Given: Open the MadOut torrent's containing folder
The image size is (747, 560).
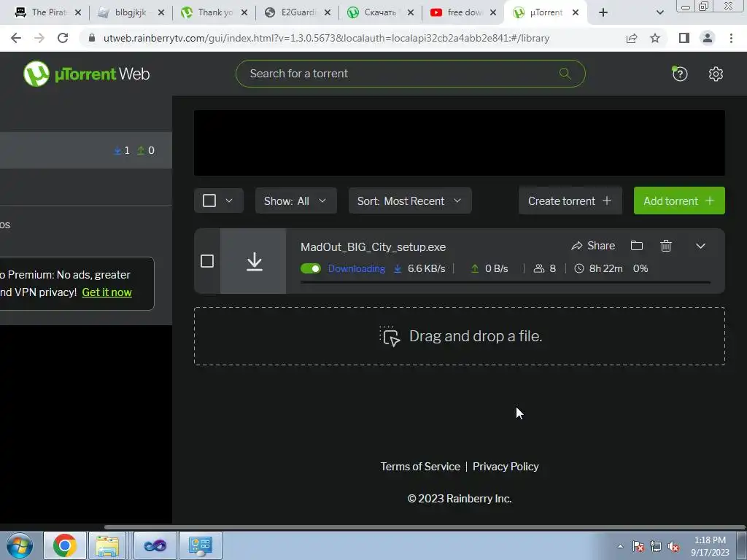Looking at the screenshot, I should [636, 246].
